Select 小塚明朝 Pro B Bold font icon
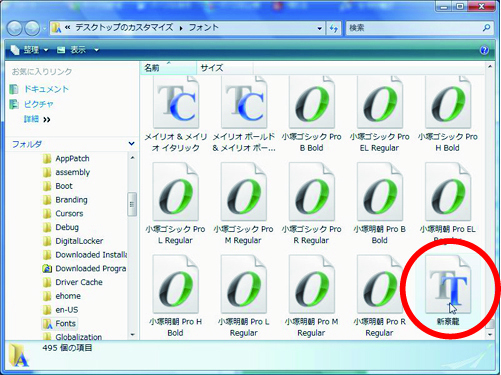Screen dimensions: 501x375 pyautogui.click(x=380, y=192)
